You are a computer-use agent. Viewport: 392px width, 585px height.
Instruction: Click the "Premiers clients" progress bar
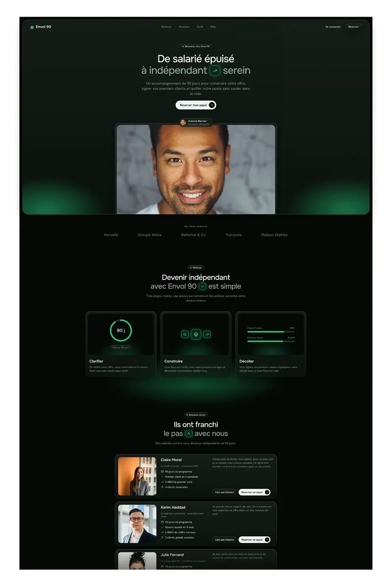pos(271,341)
